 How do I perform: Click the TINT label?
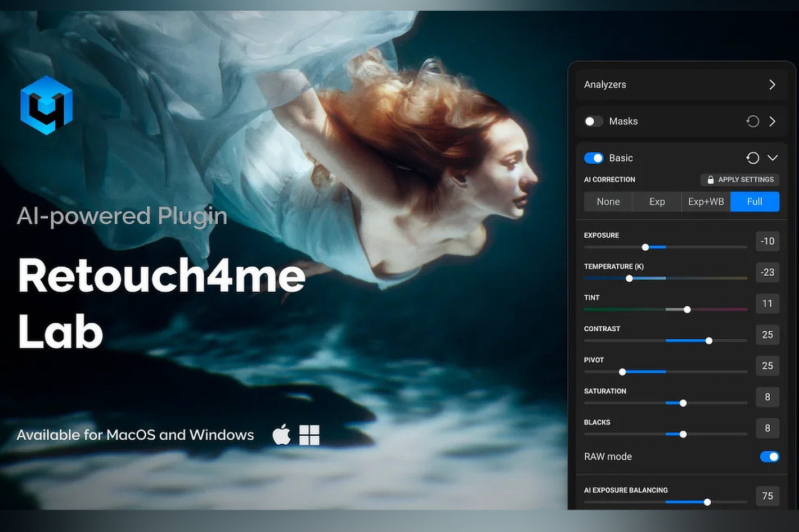(x=592, y=298)
